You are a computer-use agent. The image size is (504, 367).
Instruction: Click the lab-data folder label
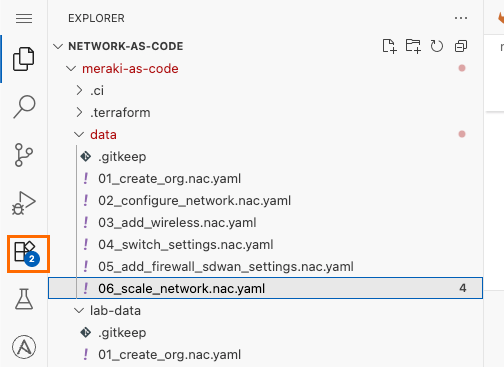[115, 311]
